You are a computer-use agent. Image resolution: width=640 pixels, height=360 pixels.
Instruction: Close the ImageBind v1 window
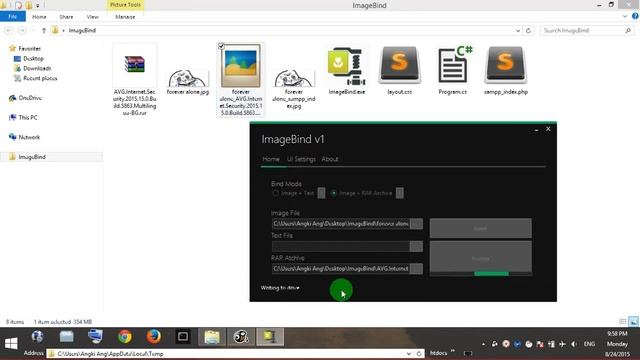548,129
